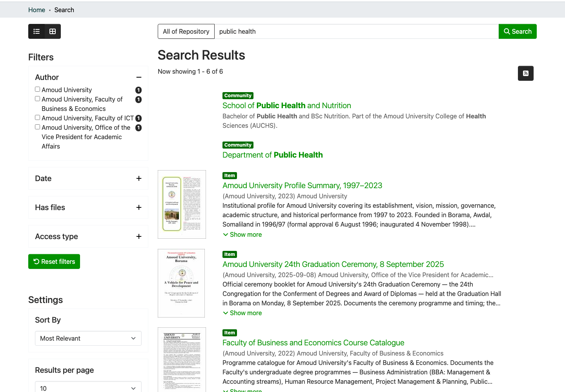Open the 24th Graduation Ceremony thumbnail
565x392 pixels.
(181, 283)
